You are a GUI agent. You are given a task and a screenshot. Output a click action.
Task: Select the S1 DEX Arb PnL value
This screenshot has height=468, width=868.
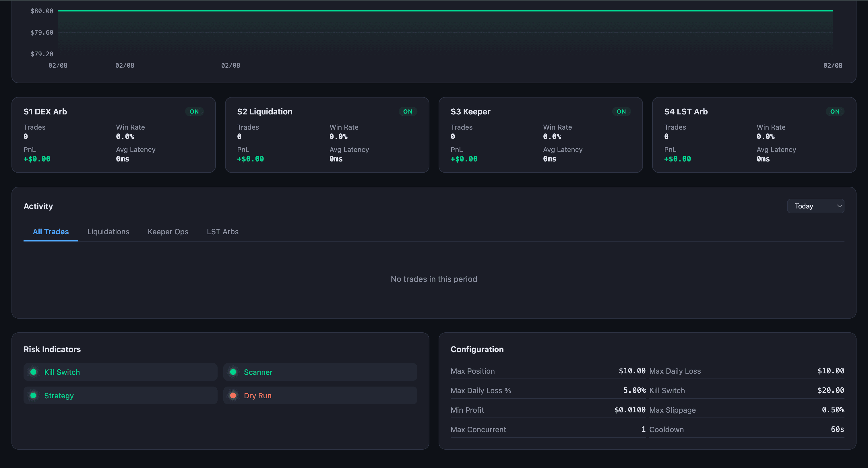click(37, 159)
